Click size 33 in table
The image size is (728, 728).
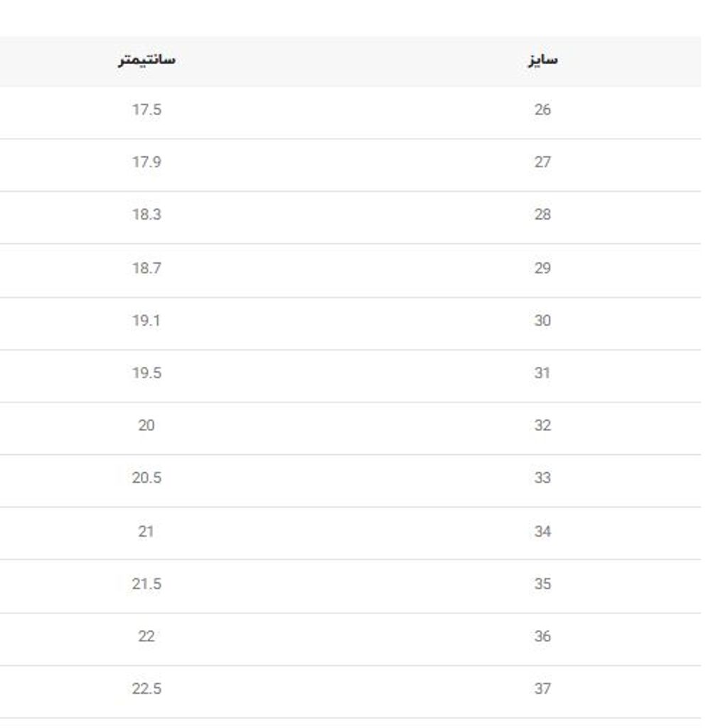[x=542, y=478]
